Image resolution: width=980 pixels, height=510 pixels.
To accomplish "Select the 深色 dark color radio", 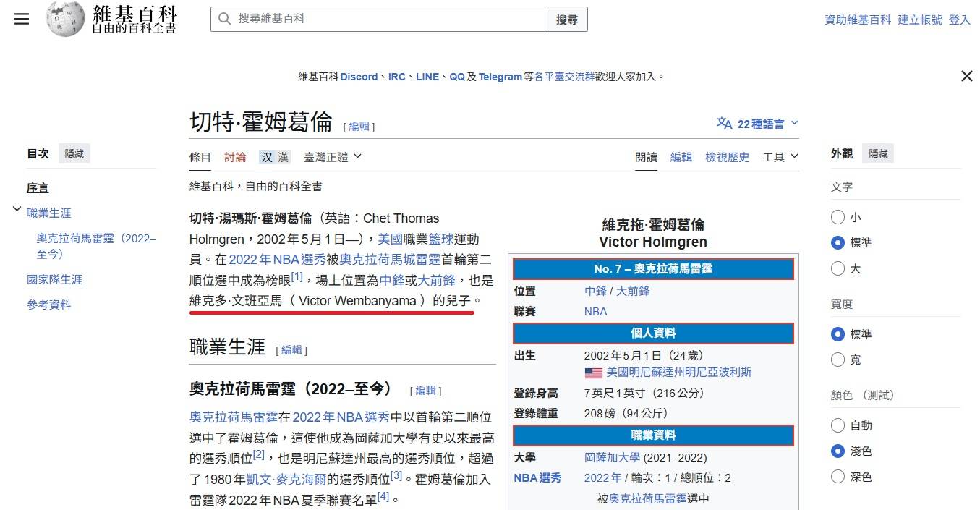I will [838, 477].
